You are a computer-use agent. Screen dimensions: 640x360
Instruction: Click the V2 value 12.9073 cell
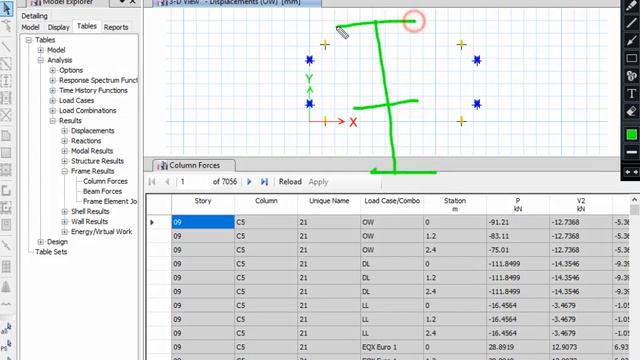tap(581, 347)
